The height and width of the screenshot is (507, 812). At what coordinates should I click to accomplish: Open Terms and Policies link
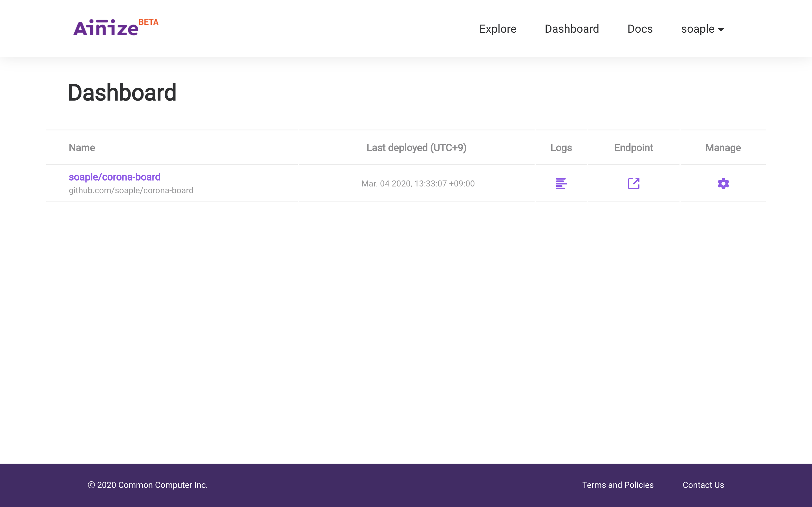[x=617, y=485]
